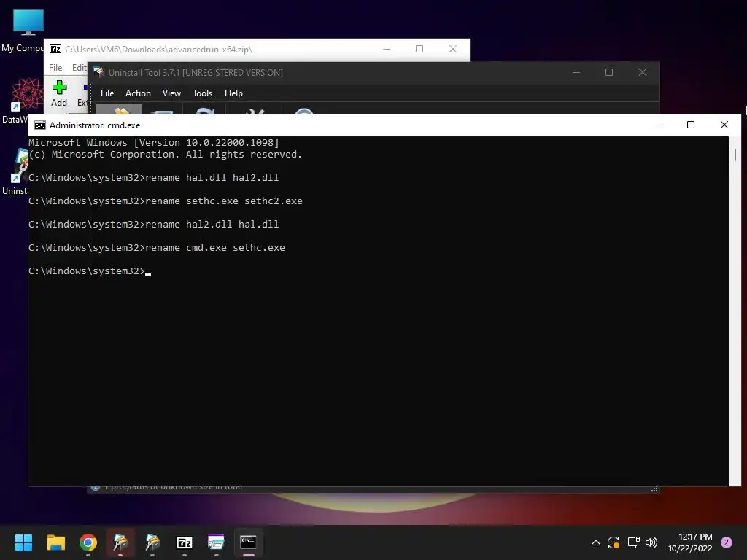Open File Explorer from the taskbar
This screenshot has height=560, width=747.
(55, 542)
